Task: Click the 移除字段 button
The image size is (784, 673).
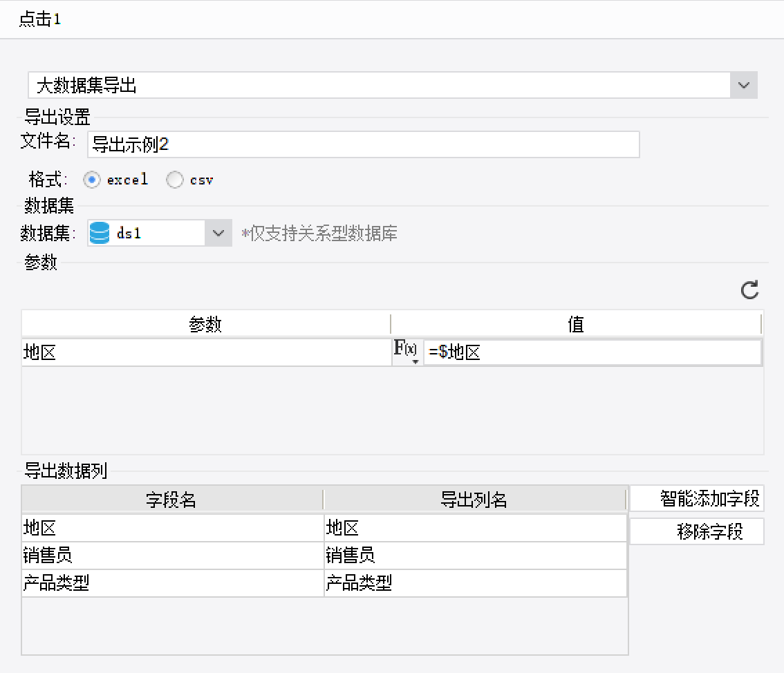Action: click(x=696, y=531)
